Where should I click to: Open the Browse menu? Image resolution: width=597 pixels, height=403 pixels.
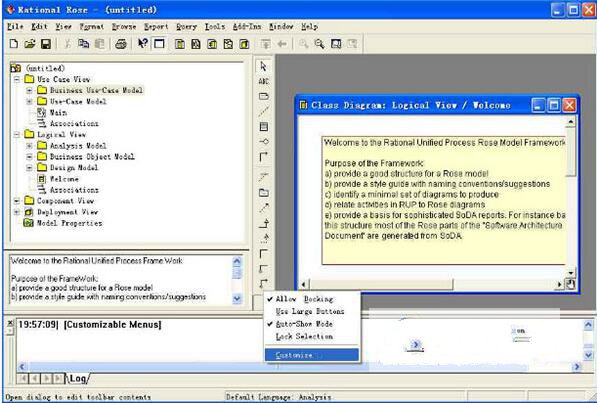click(x=124, y=26)
